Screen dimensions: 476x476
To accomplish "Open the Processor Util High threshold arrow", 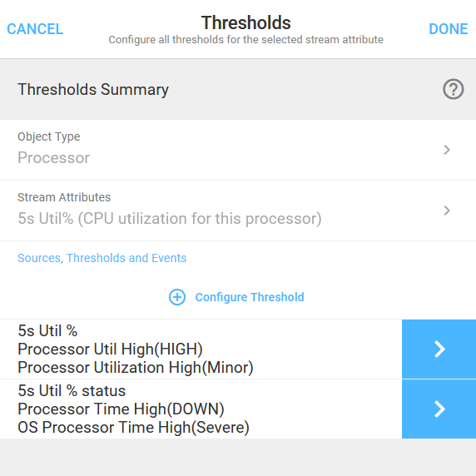I will (x=439, y=350).
